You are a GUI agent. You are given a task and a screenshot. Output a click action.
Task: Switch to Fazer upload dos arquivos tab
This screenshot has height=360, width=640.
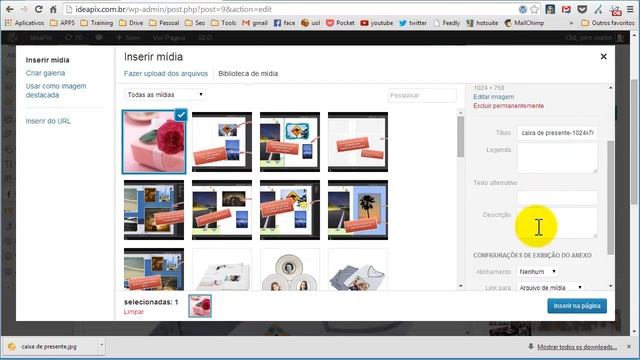pos(166,74)
